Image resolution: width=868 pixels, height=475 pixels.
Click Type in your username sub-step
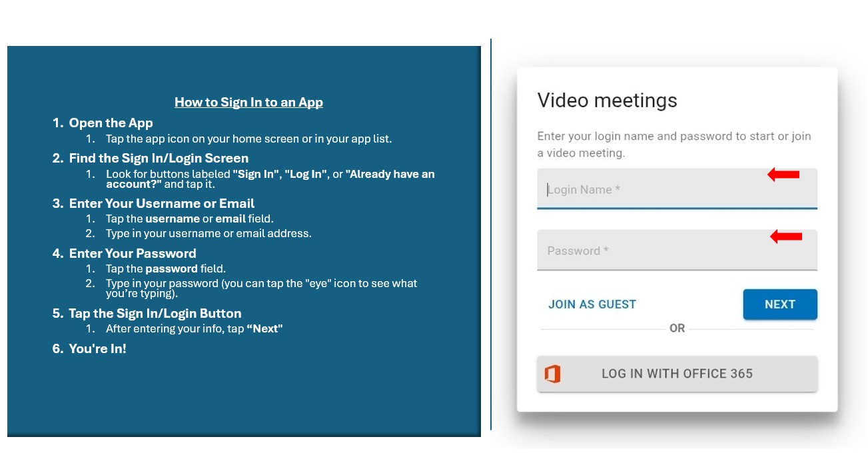(x=208, y=234)
